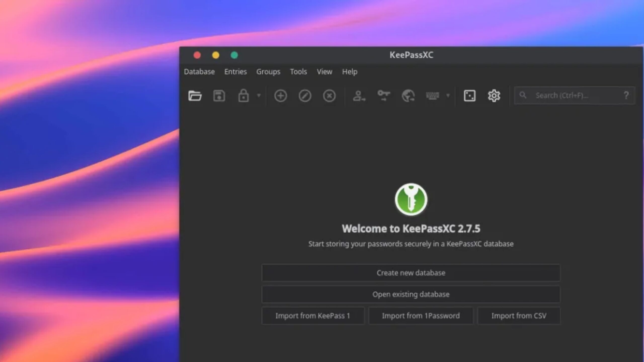Click Open existing database button
The image size is (644, 362).
pyautogui.click(x=411, y=294)
